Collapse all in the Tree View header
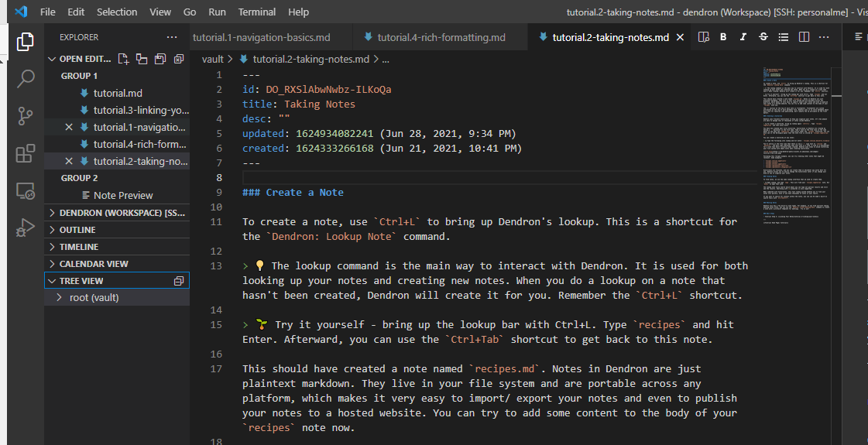The height and width of the screenshot is (445, 868). pyautogui.click(x=179, y=281)
